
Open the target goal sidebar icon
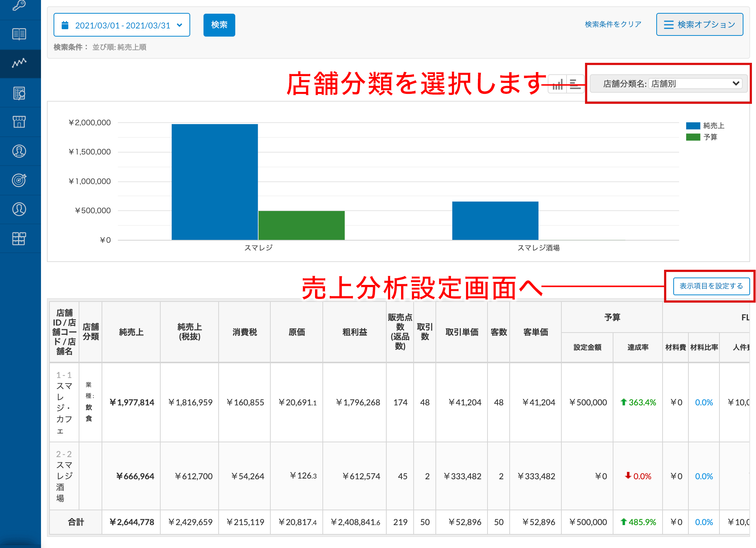coord(19,180)
